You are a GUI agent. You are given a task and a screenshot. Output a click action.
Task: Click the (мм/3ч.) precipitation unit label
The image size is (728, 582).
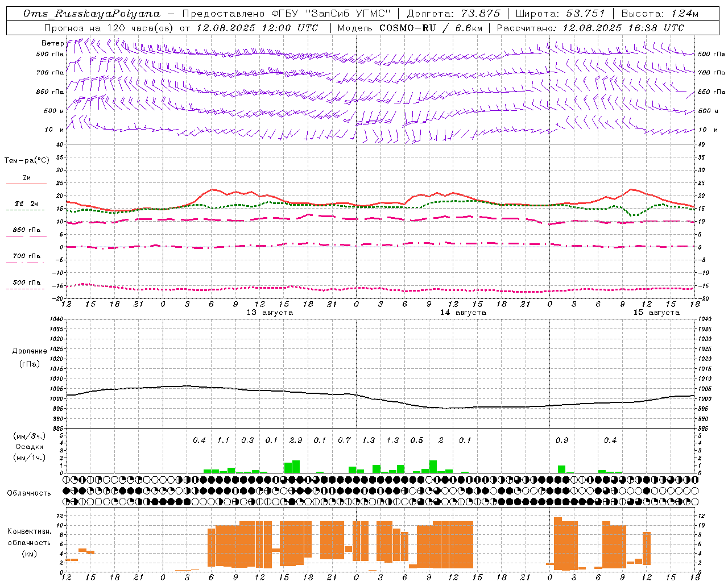pos(30,436)
